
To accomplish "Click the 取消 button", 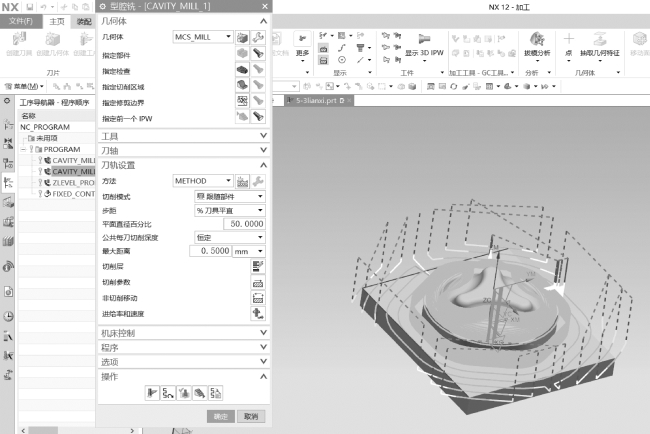I will (x=251, y=416).
